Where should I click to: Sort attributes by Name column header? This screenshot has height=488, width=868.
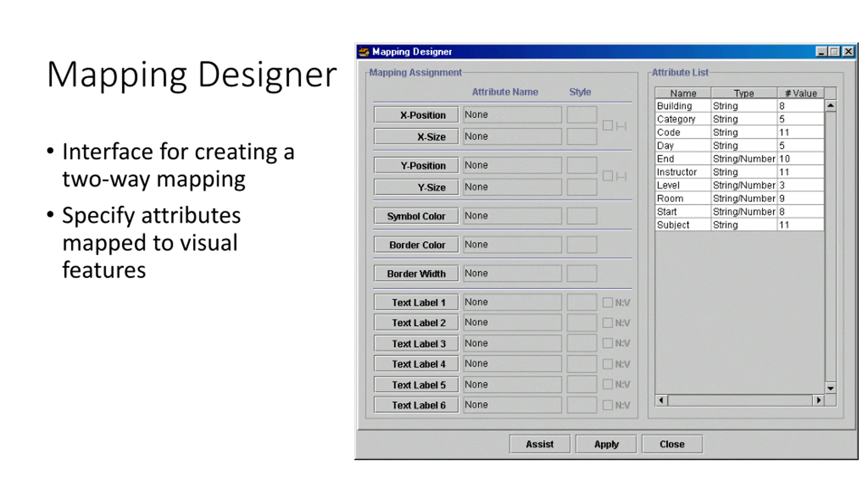[683, 93]
